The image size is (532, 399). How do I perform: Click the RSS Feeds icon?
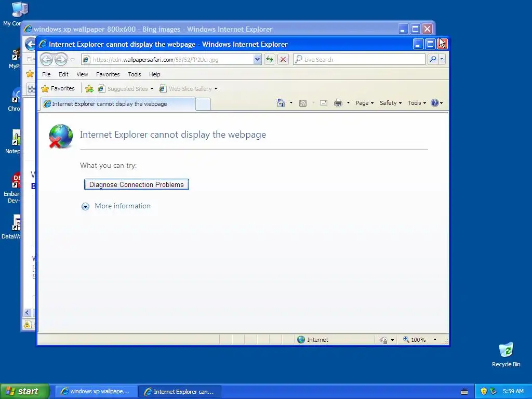(303, 103)
